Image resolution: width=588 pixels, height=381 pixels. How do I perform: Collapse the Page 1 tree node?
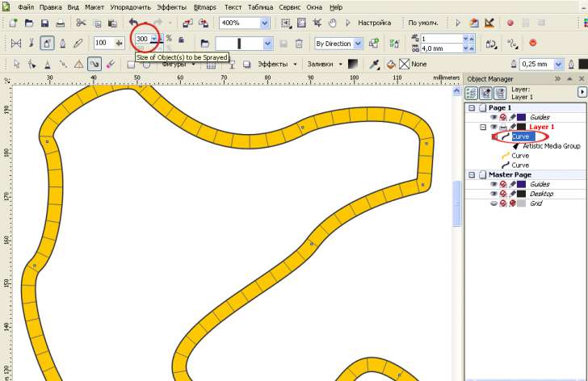(x=472, y=108)
